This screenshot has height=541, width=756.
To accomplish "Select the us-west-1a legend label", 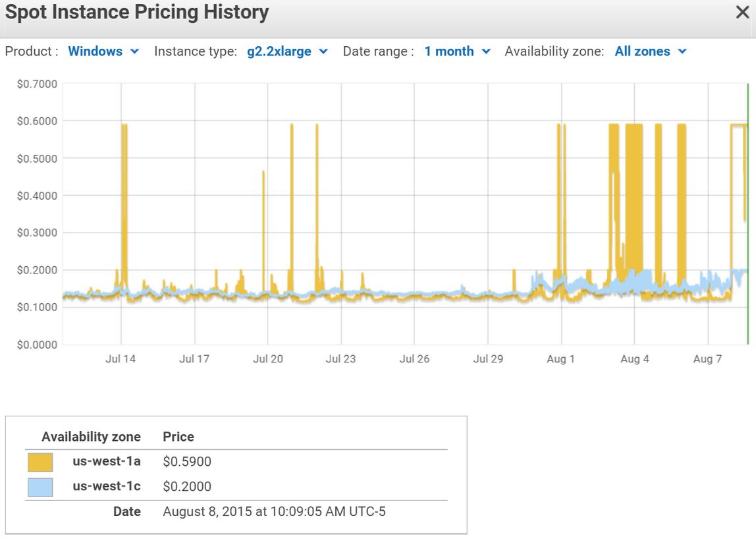I will tap(106, 461).
